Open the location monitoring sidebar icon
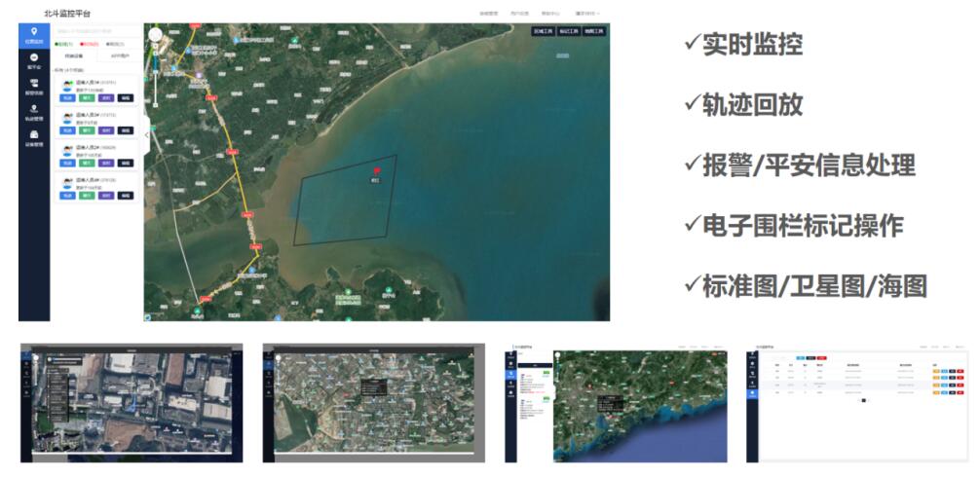980x477 pixels. 34,35
